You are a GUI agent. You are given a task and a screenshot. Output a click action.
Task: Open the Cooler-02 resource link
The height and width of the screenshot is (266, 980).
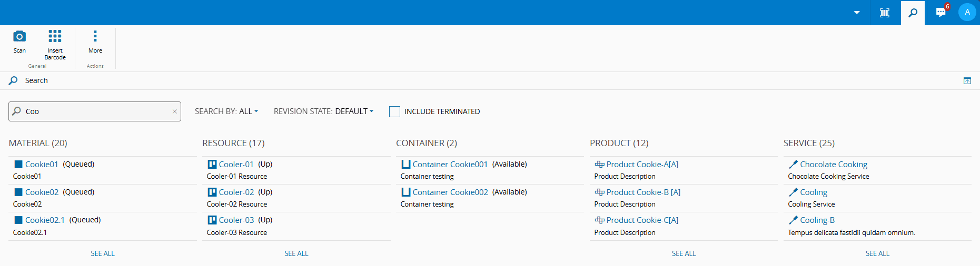[236, 192]
